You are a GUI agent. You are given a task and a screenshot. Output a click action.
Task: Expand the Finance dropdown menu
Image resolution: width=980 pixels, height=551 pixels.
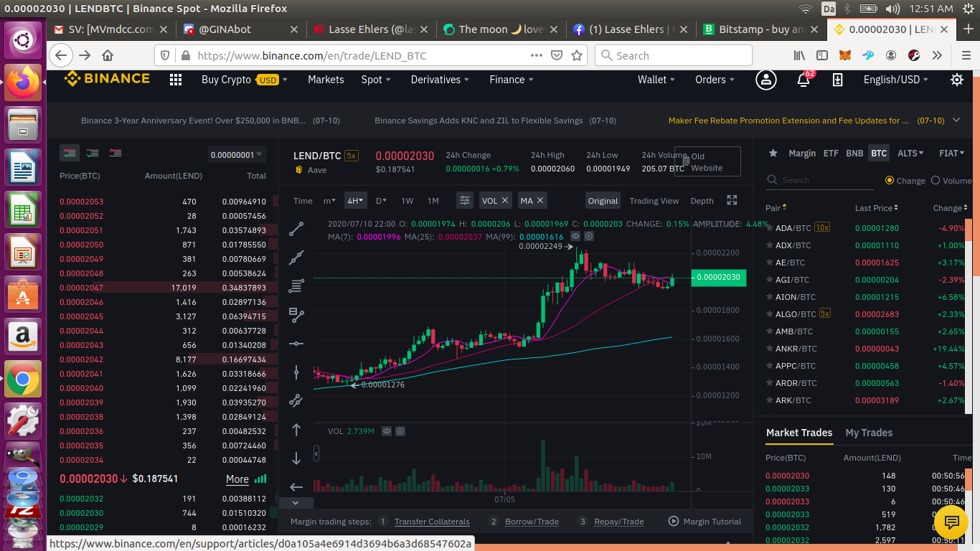[512, 80]
